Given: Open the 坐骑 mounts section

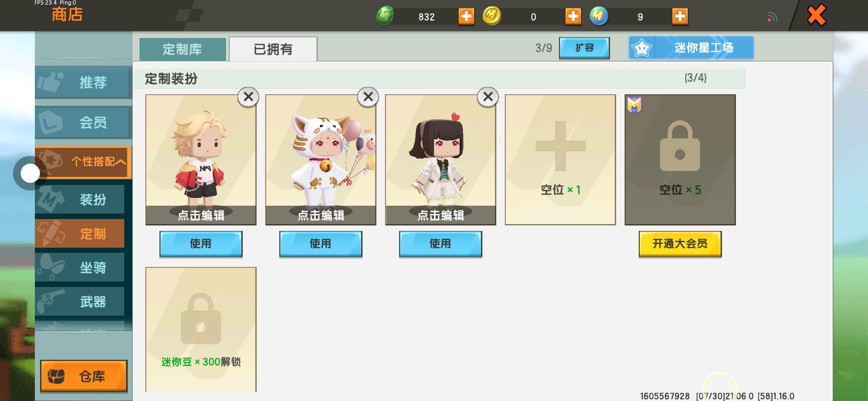Looking at the screenshot, I should [80, 267].
